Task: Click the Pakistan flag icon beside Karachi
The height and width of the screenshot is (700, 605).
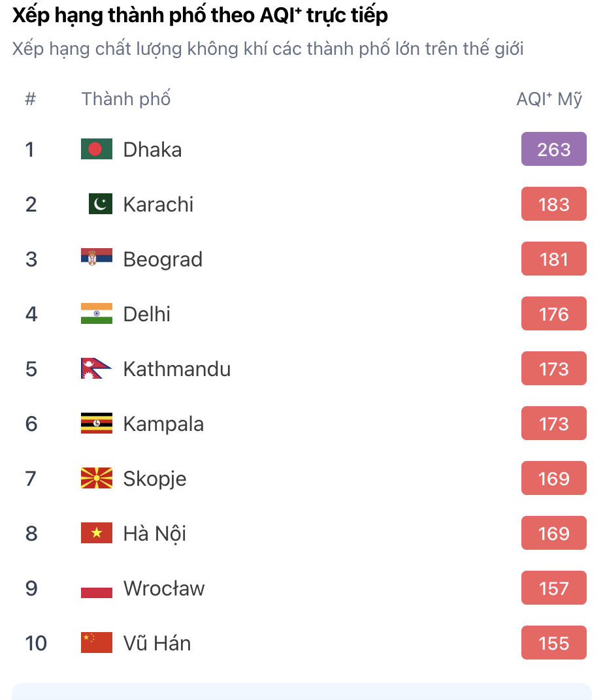Action: click(x=100, y=204)
